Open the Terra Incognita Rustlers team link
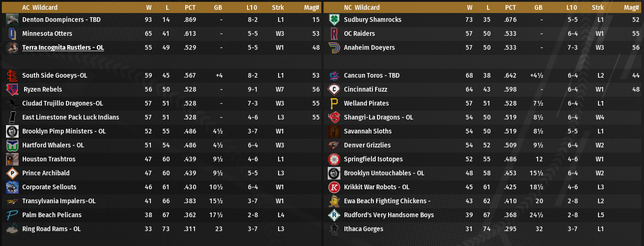The image size is (644, 246). coord(63,47)
